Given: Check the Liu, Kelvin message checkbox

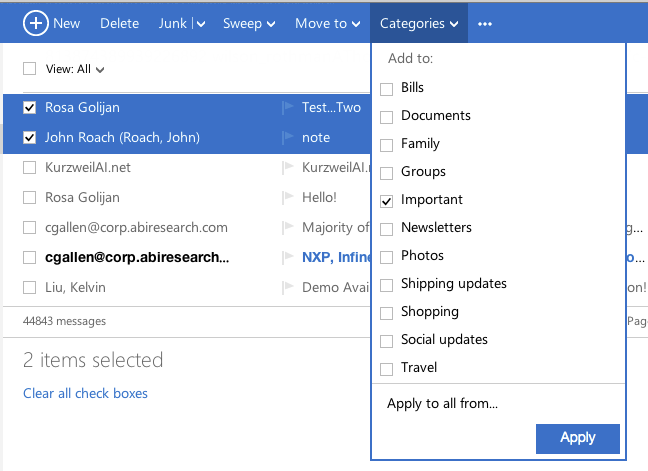Looking at the screenshot, I should (29, 287).
